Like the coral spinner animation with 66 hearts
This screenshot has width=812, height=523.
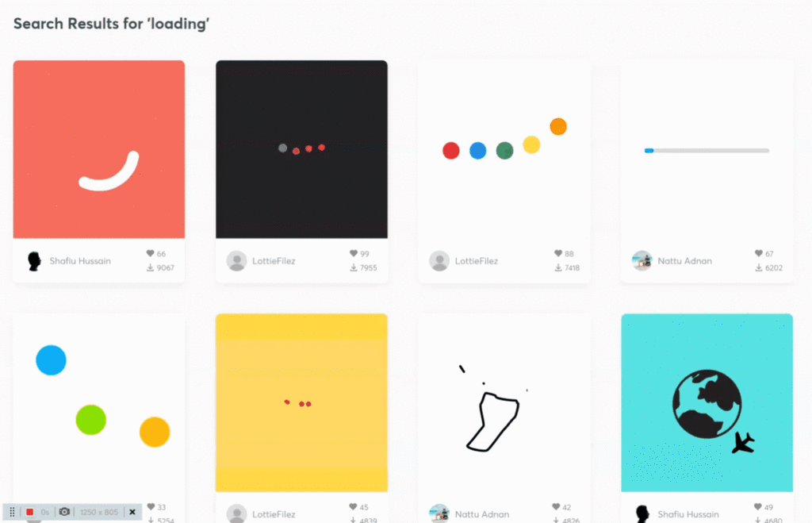coord(150,253)
